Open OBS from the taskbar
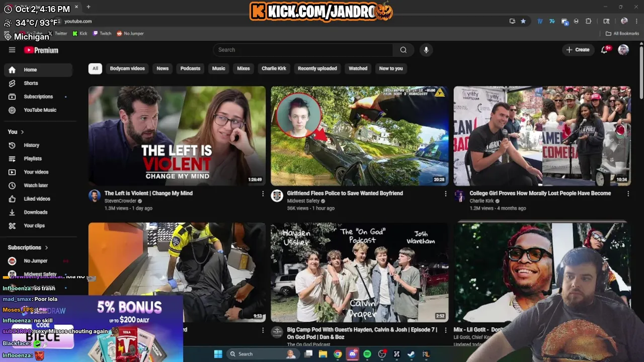Viewport: 644px width, 362px height. pos(382,354)
